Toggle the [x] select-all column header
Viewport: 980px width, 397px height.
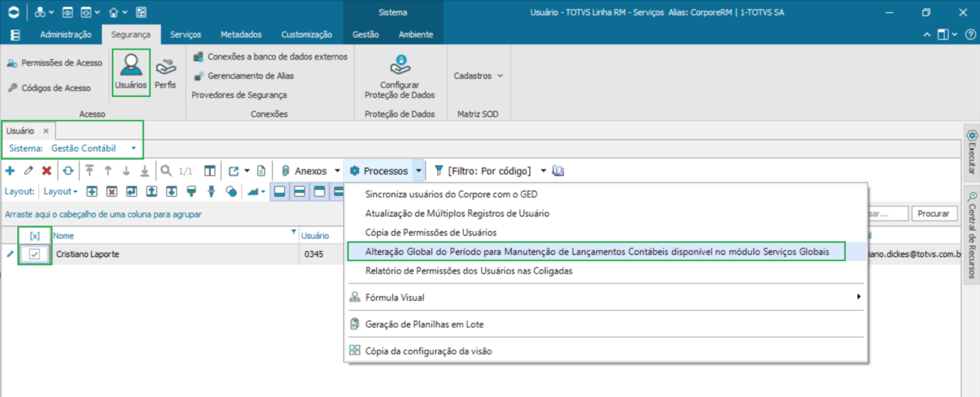[x=34, y=236]
